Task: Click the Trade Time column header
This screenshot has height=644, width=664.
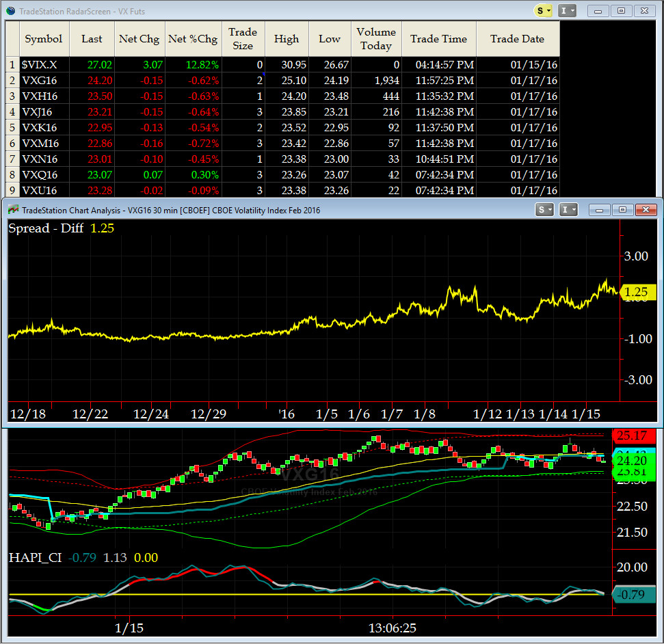Action: [439, 39]
